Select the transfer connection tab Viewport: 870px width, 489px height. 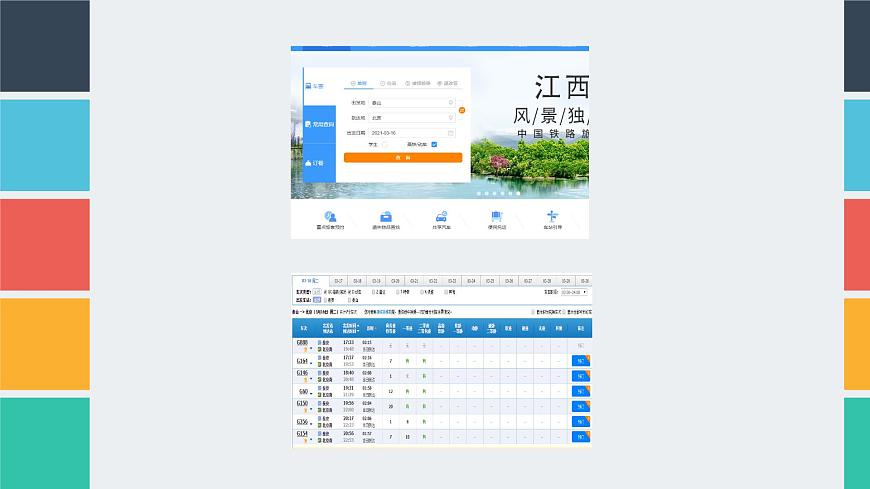tap(418, 83)
